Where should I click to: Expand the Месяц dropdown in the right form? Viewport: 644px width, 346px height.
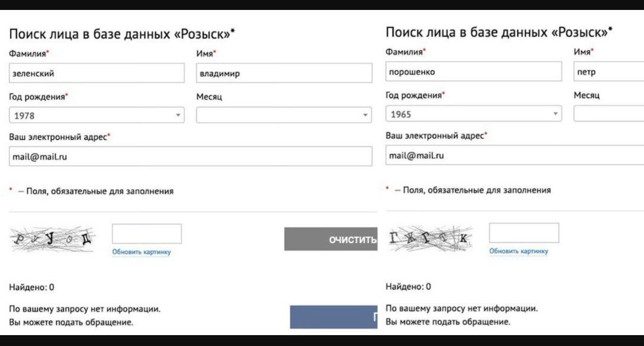pyautogui.click(x=609, y=114)
